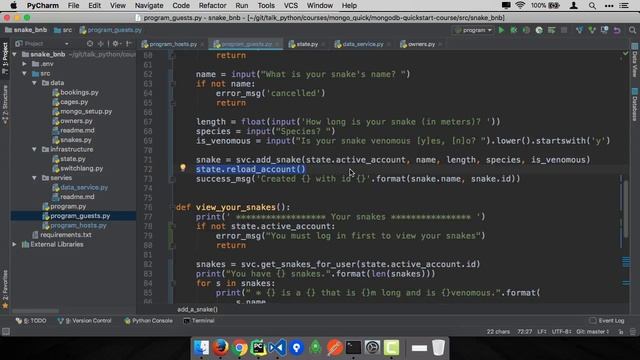This screenshot has width=640, height=360.
Task: Toggle the Data View side tab
Action: pos(635,60)
